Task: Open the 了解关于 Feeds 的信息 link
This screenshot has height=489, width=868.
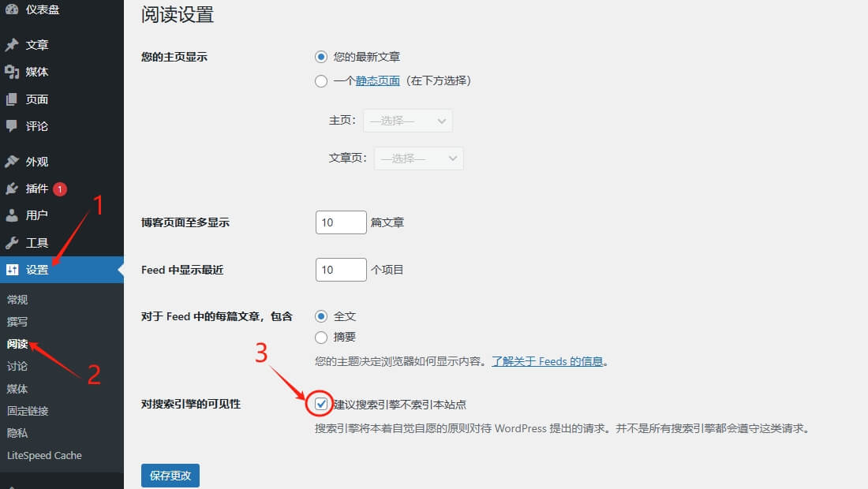Action: click(x=550, y=361)
